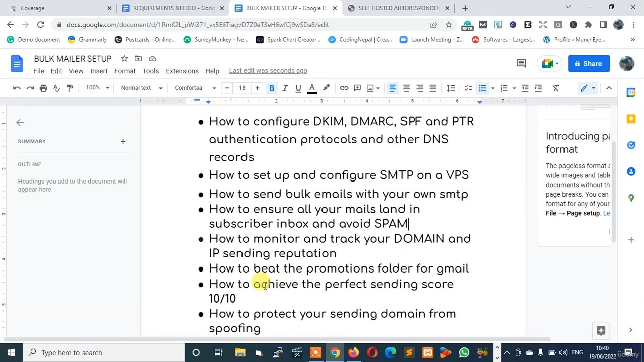This screenshot has width=644, height=362.
Task: Select center align
Action: pyautogui.click(x=406, y=88)
